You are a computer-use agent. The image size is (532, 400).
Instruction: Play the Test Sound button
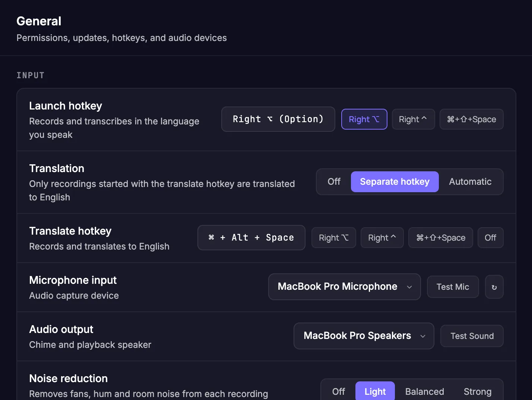click(x=472, y=336)
